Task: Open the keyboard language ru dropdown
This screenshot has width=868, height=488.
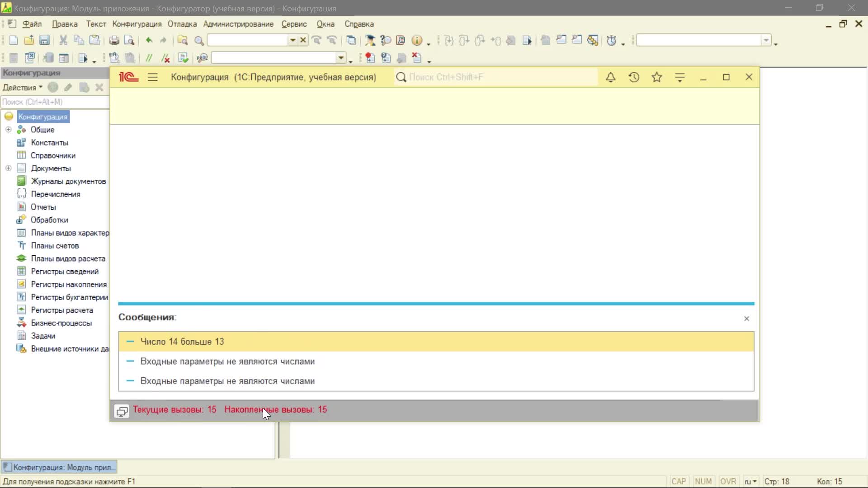Action: click(x=750, y=482)
